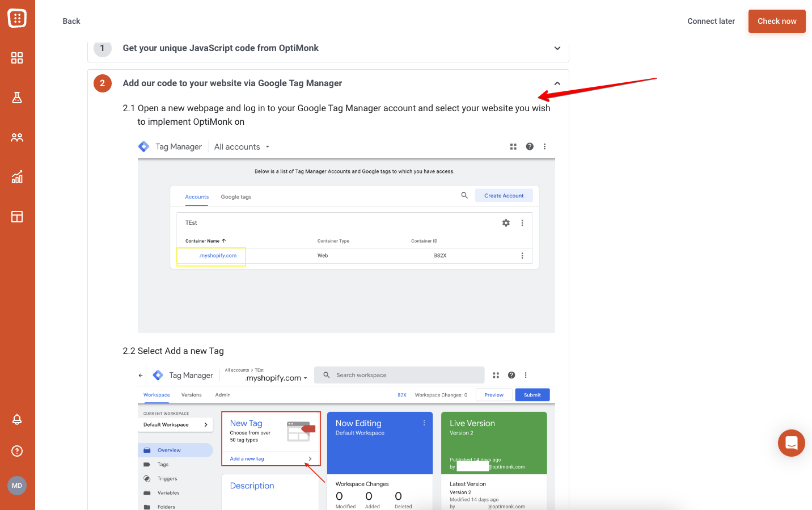
Task: Open the dashboard grid icon in sidebar
Action: tap(17, 58)
